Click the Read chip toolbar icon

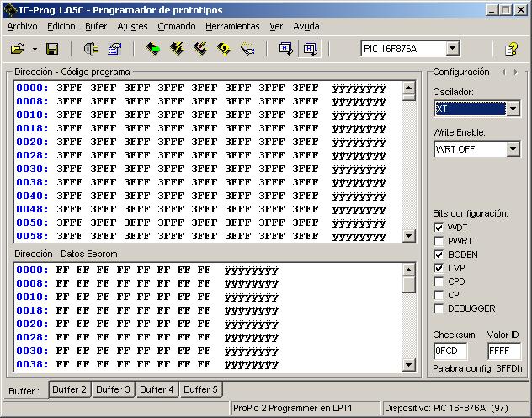coord(152,49)
